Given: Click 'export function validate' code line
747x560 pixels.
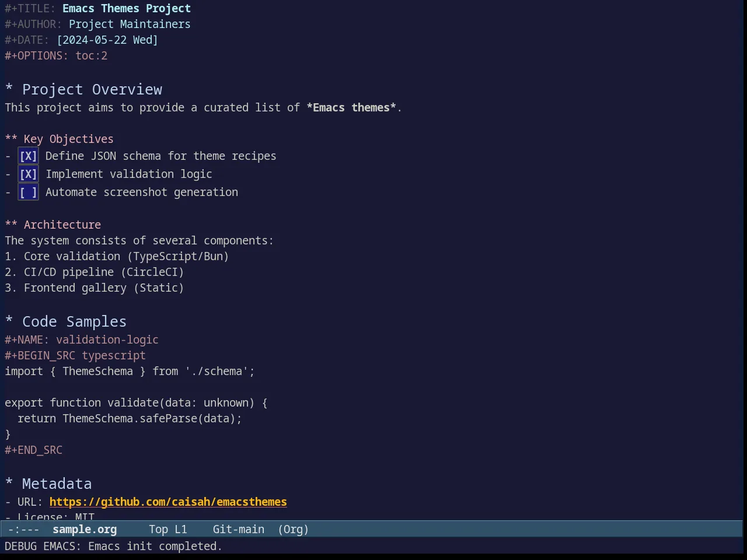Looking at the screenshot, I should [136, 402].
